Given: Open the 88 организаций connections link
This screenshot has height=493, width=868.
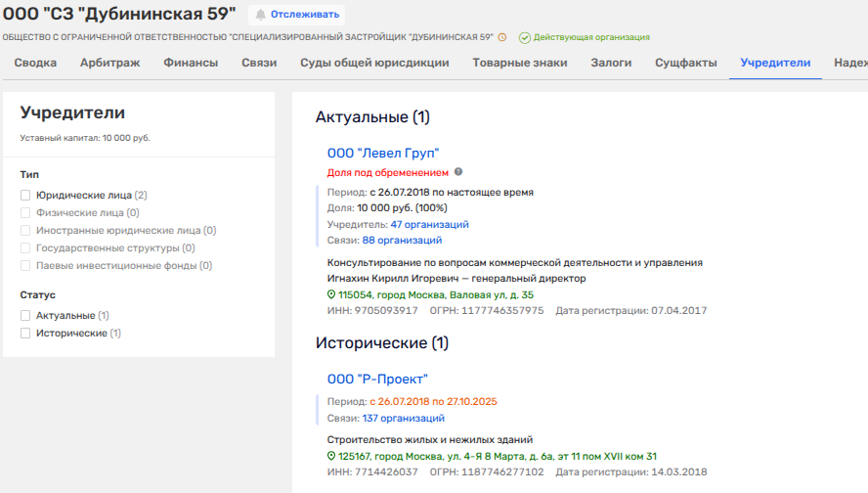Looking at the screenshot, I should [402, 240].
